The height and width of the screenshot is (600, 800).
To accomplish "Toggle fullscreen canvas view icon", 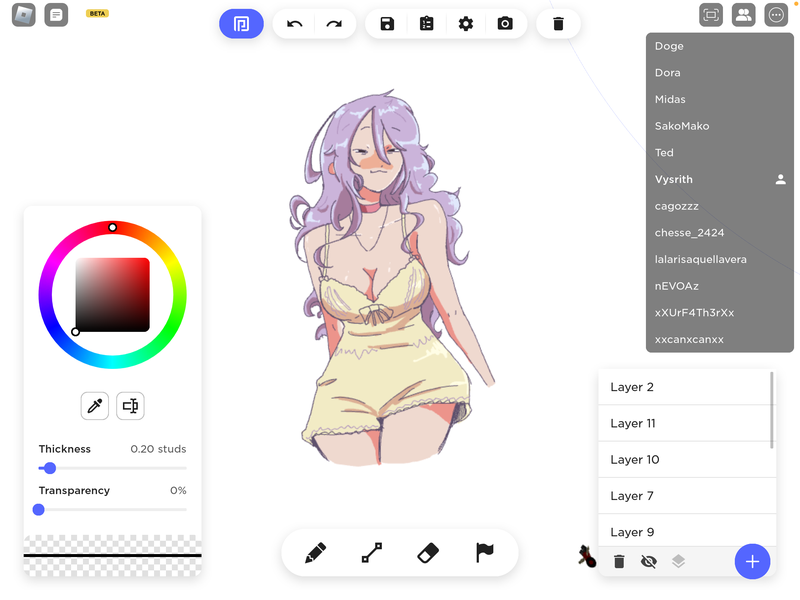I will click(711, 15).
